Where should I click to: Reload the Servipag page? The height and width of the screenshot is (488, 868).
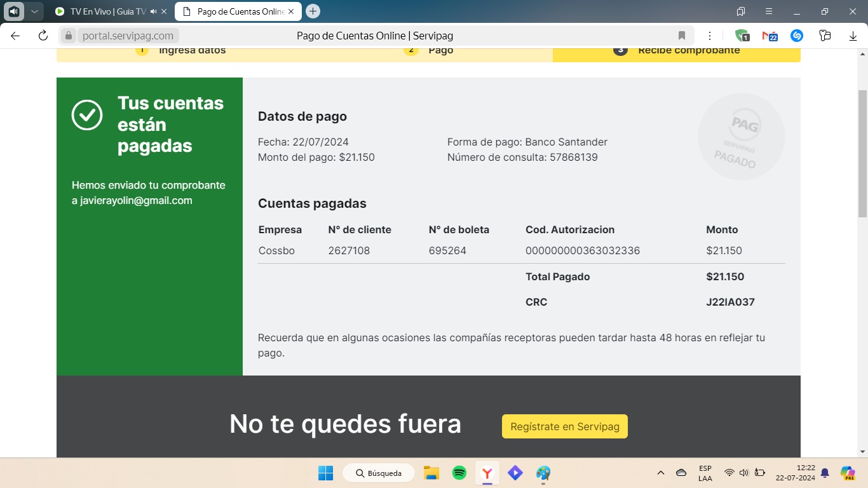(43, 36)
